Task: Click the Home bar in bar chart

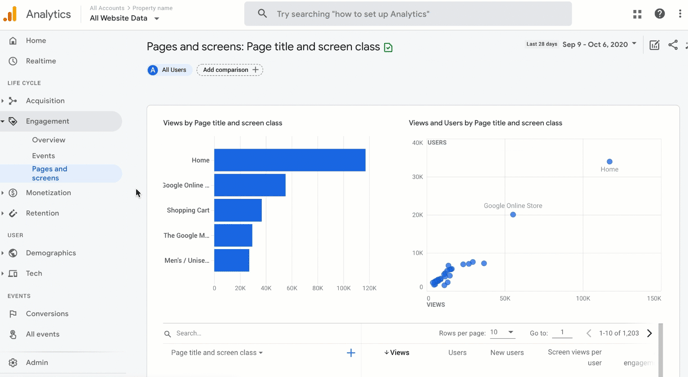Action: click(290, 160)
